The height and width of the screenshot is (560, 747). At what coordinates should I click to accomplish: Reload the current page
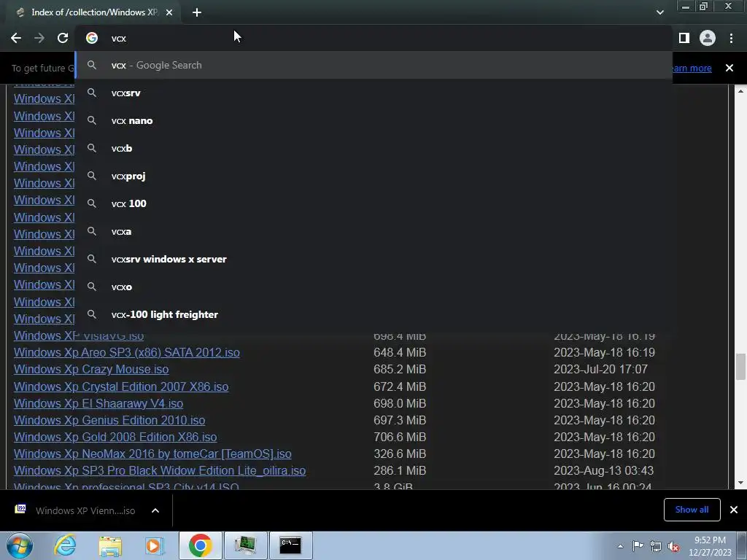point(63,38)
